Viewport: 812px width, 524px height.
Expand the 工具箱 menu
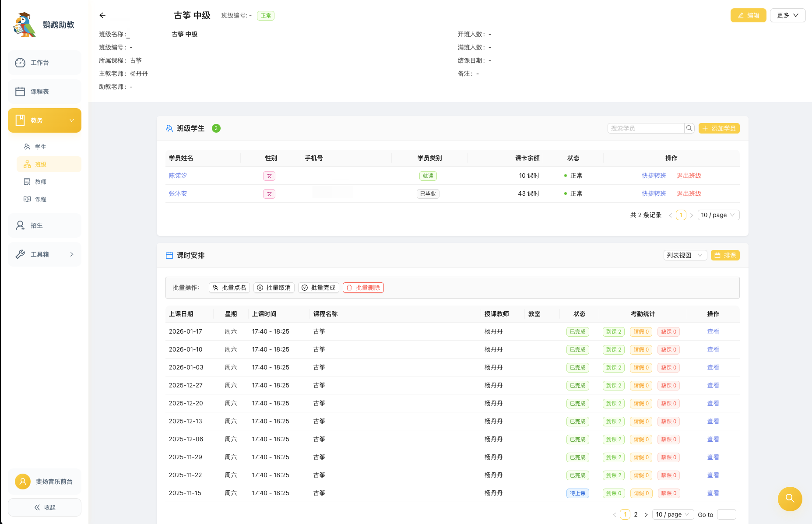pyautogui.click(x=45, y=254)
